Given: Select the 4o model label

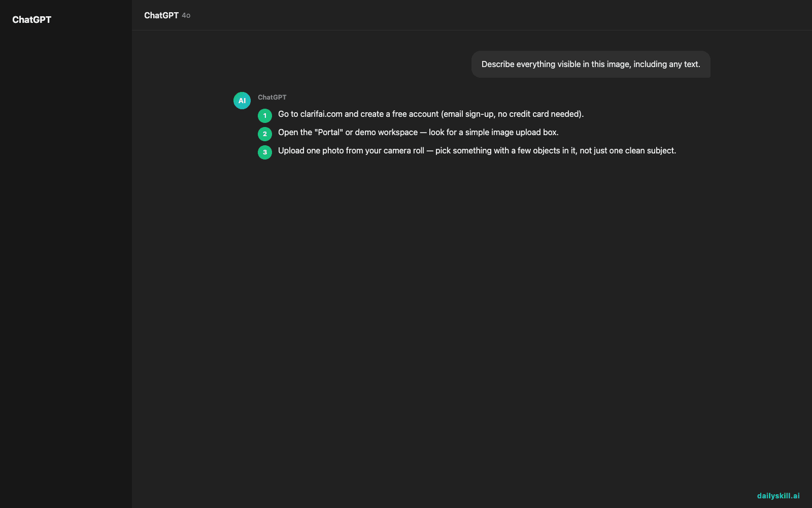Looking at the screenshot, I should coord(186,16).
